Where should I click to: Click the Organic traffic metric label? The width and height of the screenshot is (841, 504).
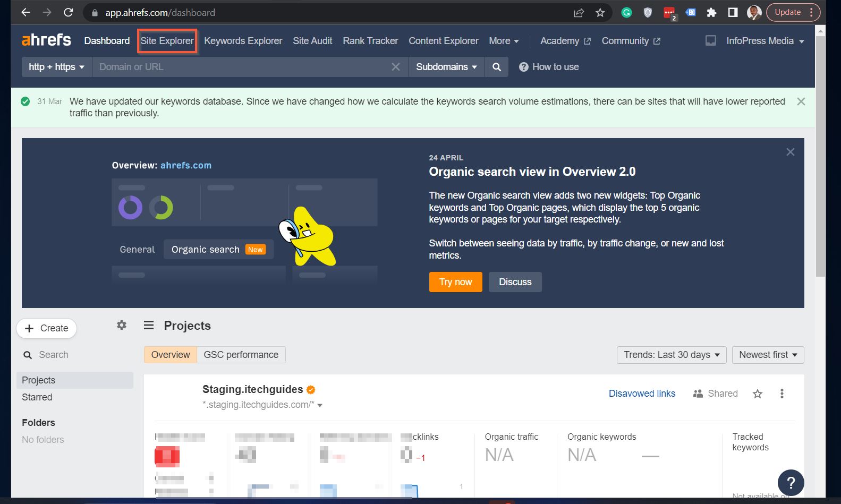point(511,437)
